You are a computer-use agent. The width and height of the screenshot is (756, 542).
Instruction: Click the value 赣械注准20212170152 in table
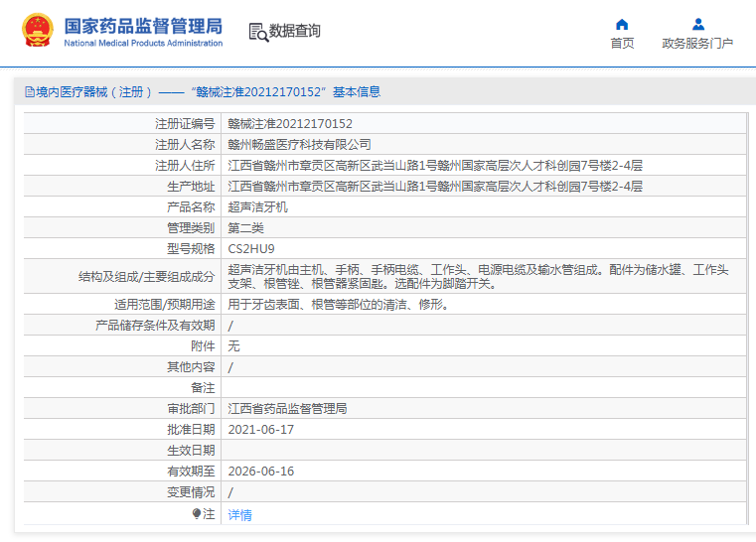coord(290,124)
